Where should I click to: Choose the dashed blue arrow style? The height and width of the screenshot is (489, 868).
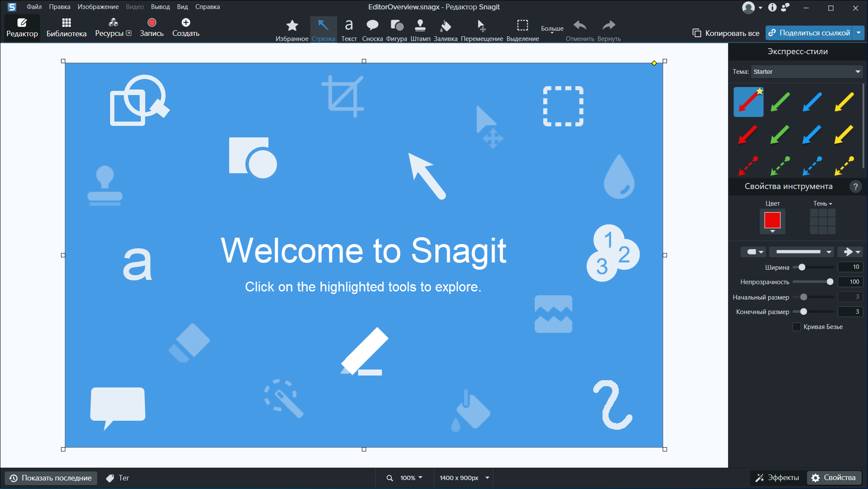(812, 166)
